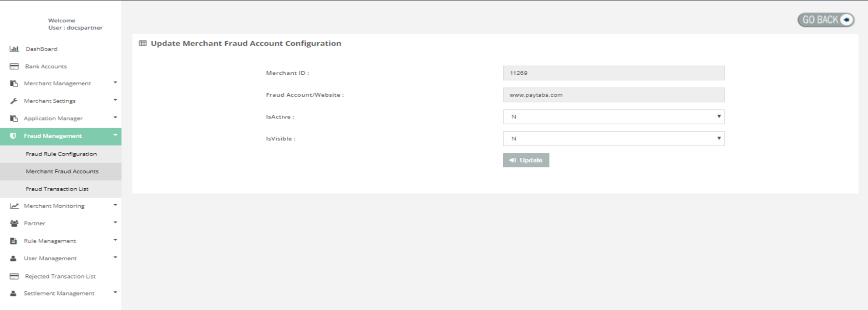Click the Fraud Management shield icon
Viewport: 868px width, 310px height.
[x=13, y=136]
